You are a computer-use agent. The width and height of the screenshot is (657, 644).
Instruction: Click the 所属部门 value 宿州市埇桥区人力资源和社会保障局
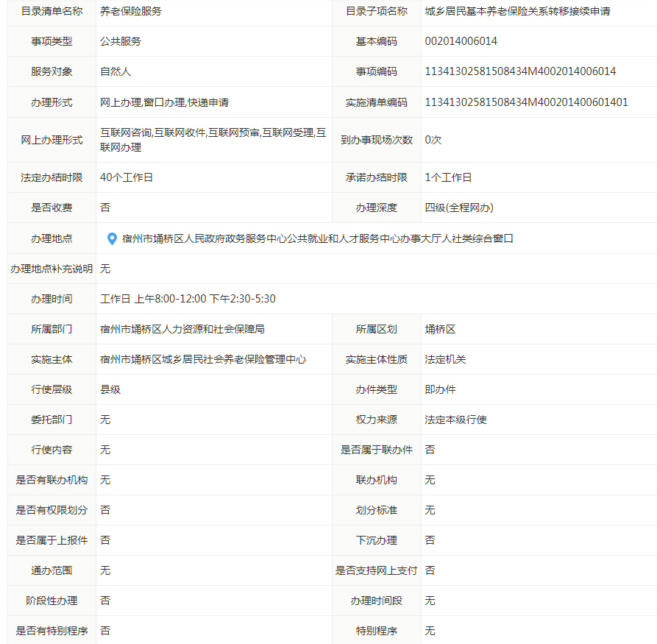(182, 329)
